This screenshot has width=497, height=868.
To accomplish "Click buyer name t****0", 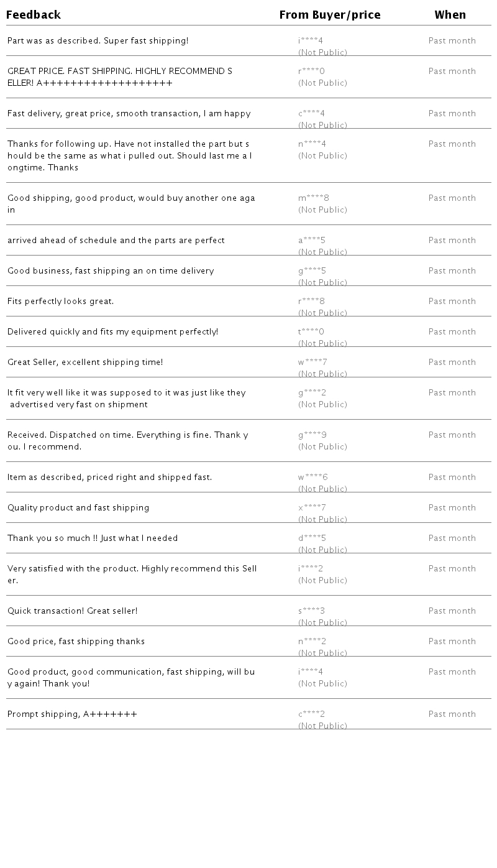I will (311, 332).
